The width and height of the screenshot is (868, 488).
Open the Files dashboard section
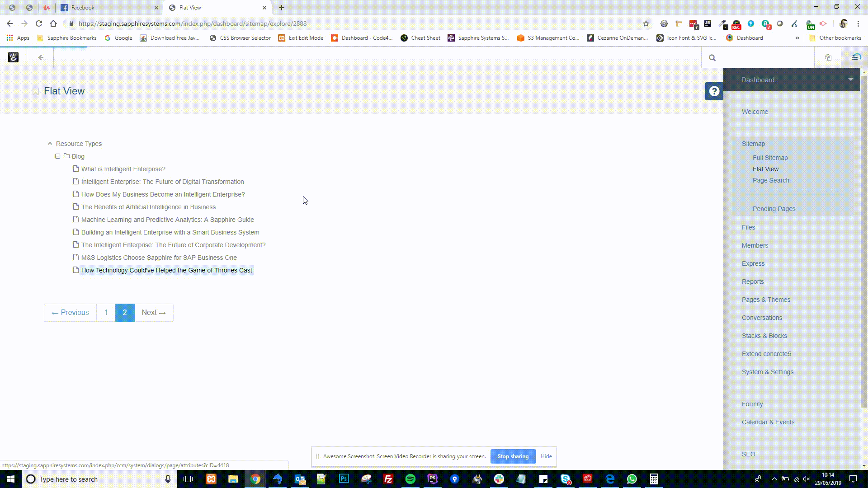[x=748, y=227]
